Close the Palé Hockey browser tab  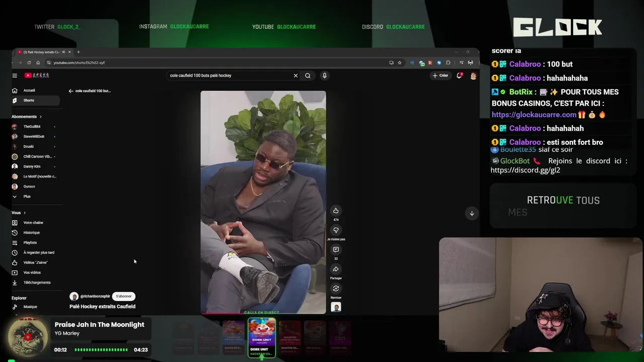pyautogui.click(x=69, y=52)
